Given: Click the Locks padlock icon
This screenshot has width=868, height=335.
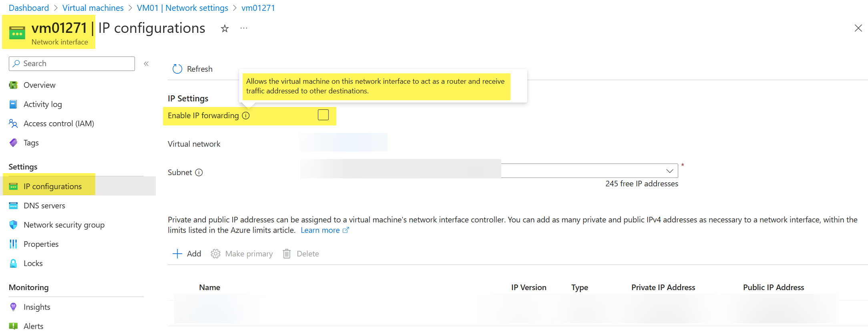Looking at the screenshot, I should [13, 263].
